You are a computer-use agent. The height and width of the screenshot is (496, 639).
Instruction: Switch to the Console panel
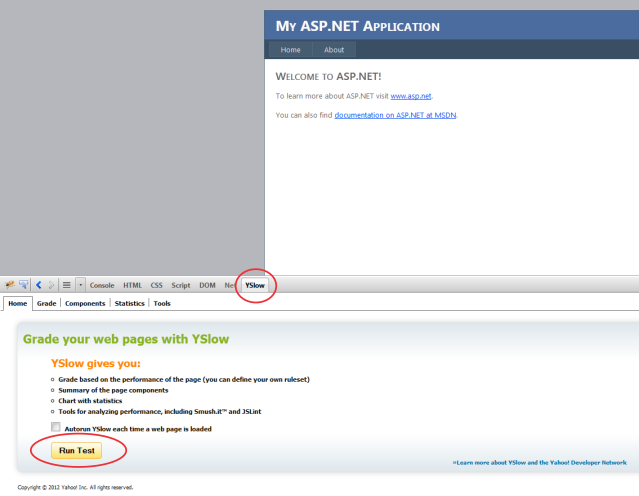[102, 285]
